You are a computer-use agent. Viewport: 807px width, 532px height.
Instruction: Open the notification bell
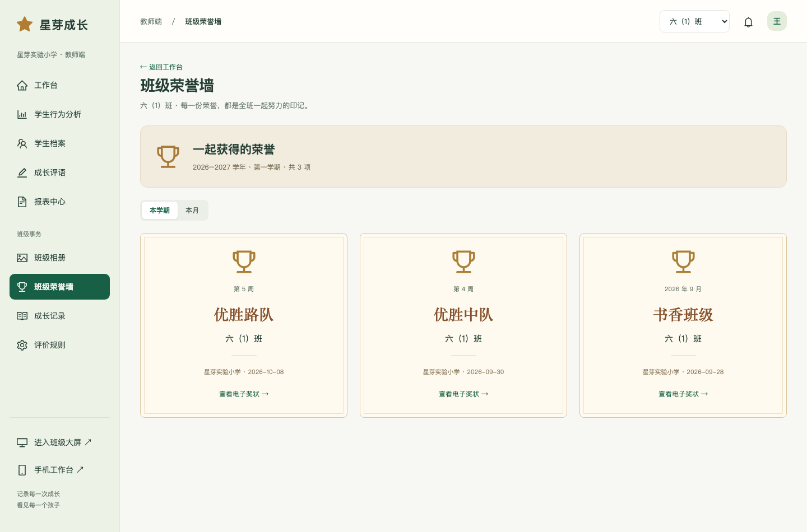(748, 22)
